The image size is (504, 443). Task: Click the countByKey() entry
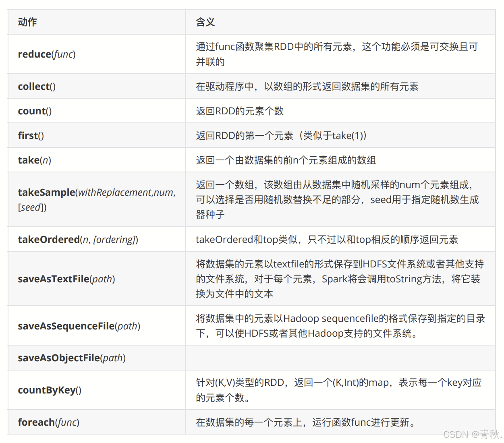coord(50,390)
